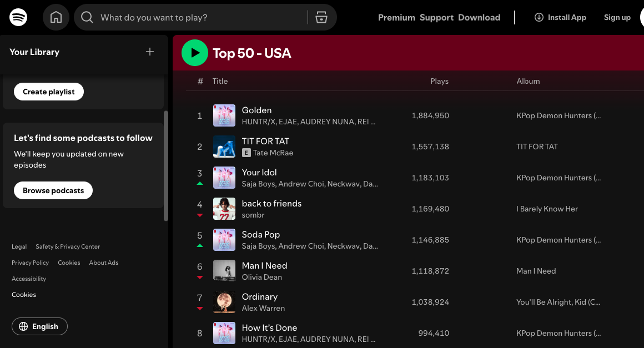Viewport: 644px width, 348px height.
Task: Open the Premium menu item
Action: pyautogui.click(x=396, y=17)
